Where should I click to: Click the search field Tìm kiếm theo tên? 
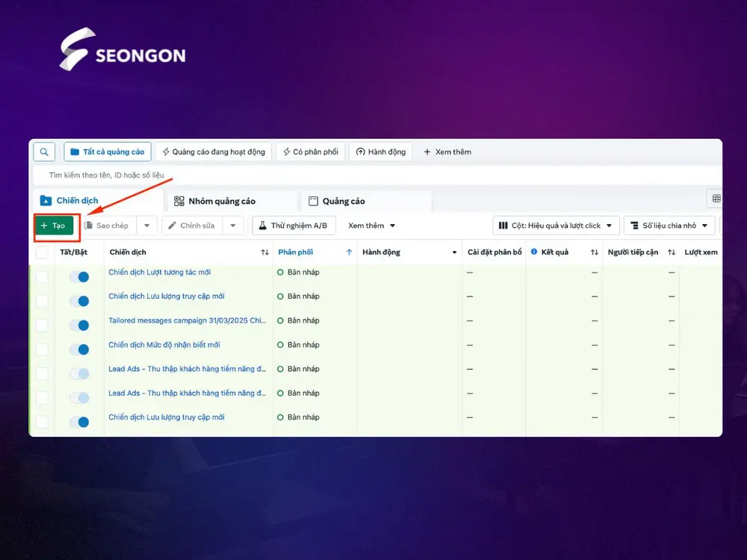(x=376, y=175)
